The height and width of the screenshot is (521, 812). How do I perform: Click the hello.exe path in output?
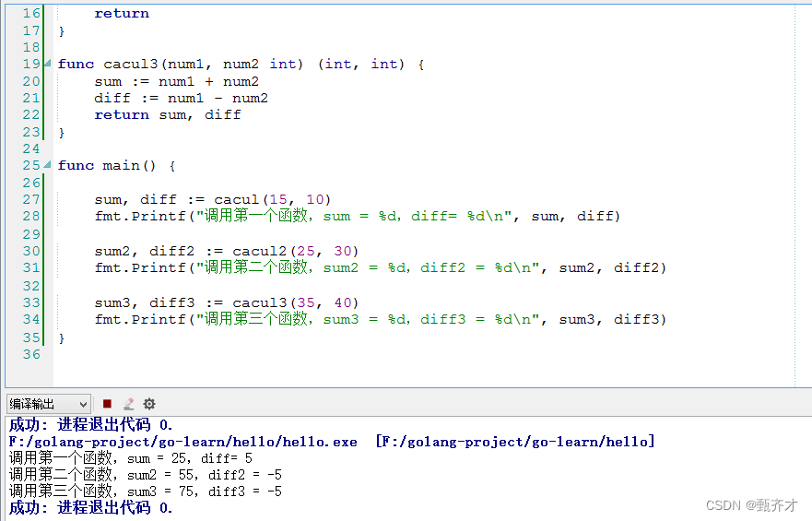182,442
